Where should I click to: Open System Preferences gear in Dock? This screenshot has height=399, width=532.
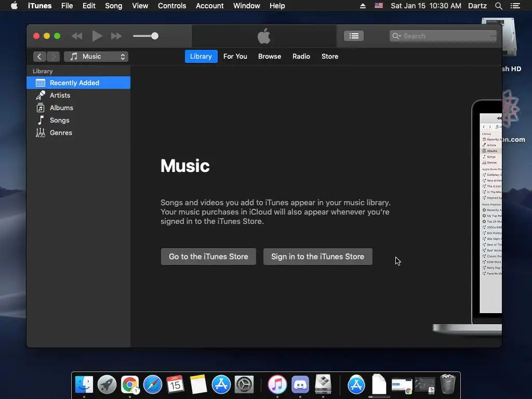(244, 384)
